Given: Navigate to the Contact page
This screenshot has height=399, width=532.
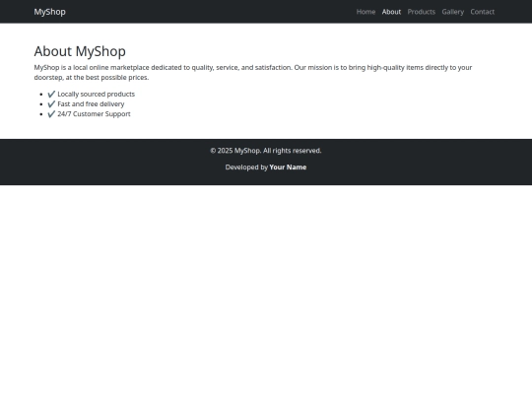Looking at the screenshot, I should [x=482, y=12].
